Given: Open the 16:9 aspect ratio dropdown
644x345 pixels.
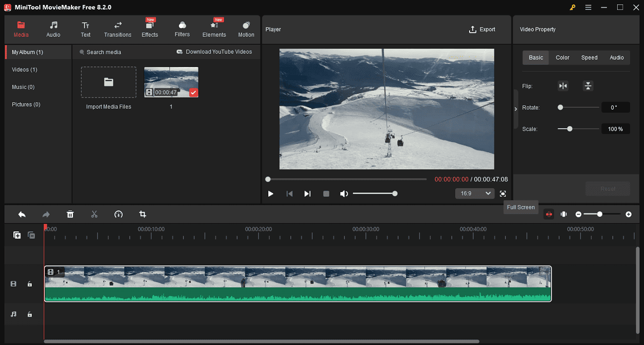Looking at the screenshot, I should point(475,194).
